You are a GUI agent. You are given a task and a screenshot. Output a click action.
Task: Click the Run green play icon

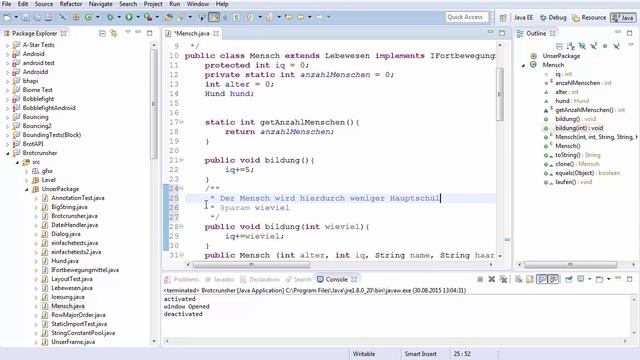[x=129, y=17]
